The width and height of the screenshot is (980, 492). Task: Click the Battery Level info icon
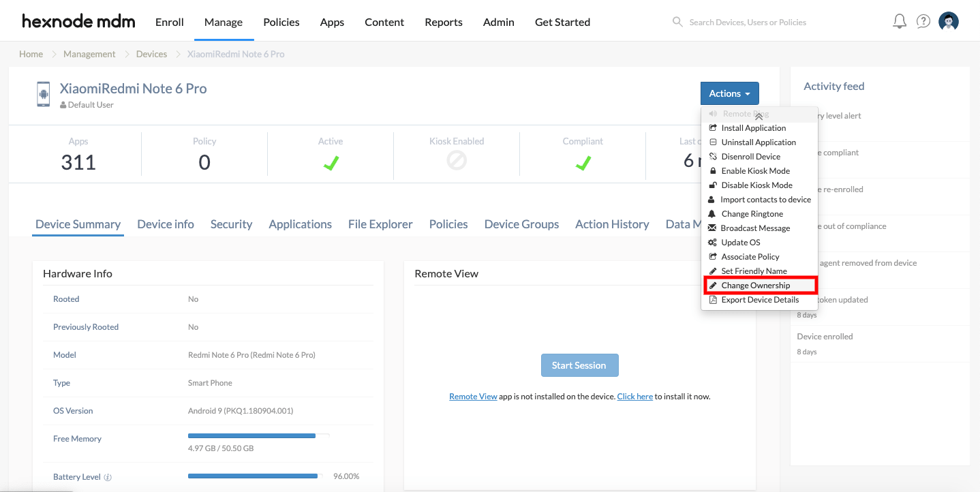[108, 477]
